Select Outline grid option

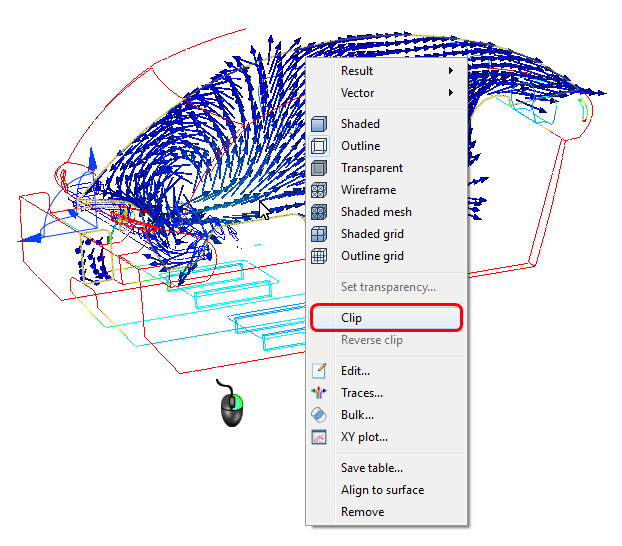click(x=386, y=256)
